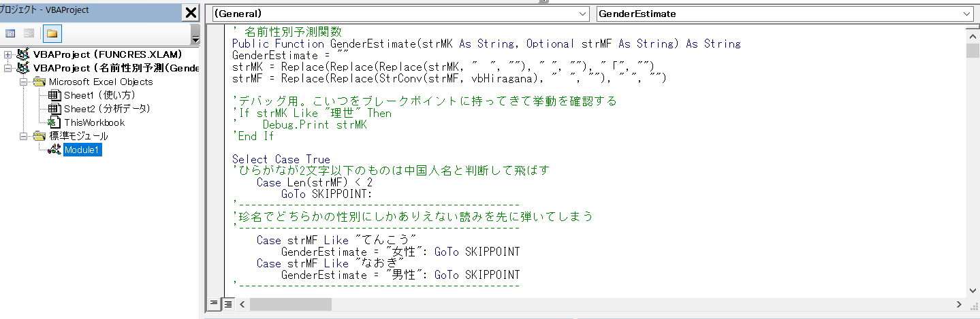Click the vertical scrollbar thumb
Viewport: 980px width, 319px height.
coord(971,50)
